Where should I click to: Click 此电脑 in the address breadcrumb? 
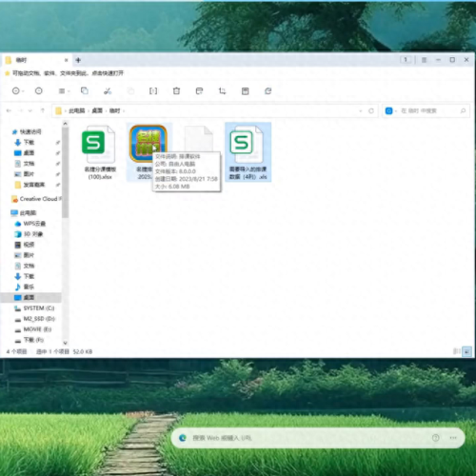click(x=77, y=110)
